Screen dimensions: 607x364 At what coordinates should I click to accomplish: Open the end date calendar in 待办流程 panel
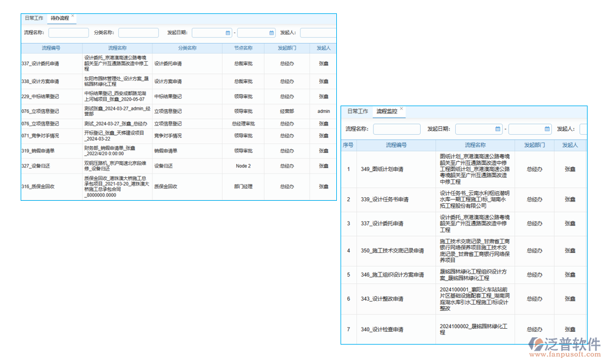pos(273,32)
